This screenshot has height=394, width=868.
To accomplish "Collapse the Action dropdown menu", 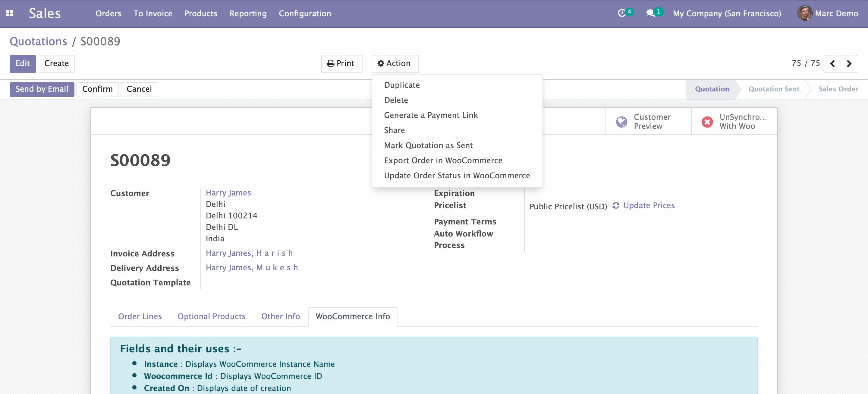I will pyautogui.click(x=395, y=64).
